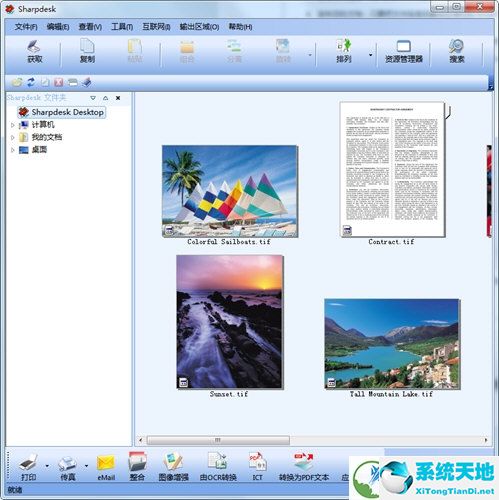Image resolution: width=499 pixels, height=500 pixels.
Task: Click the down triangle in folder panel header
Action: coord(93,98)
